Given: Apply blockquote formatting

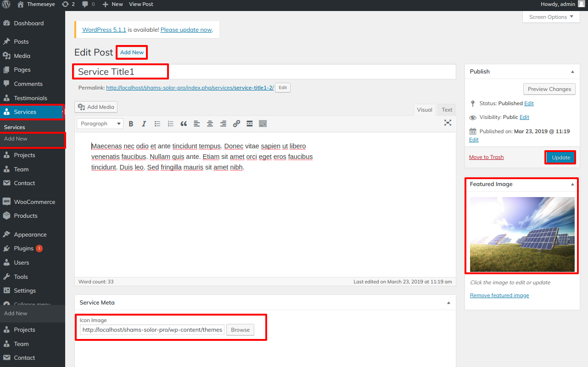Looking at the screenshot, I should [x=184, y=124].
